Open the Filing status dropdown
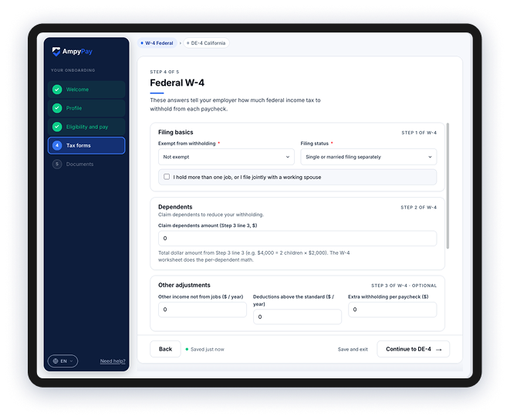Screen dimensions: 510x420 pyautogui.click(x=369, y=157)
